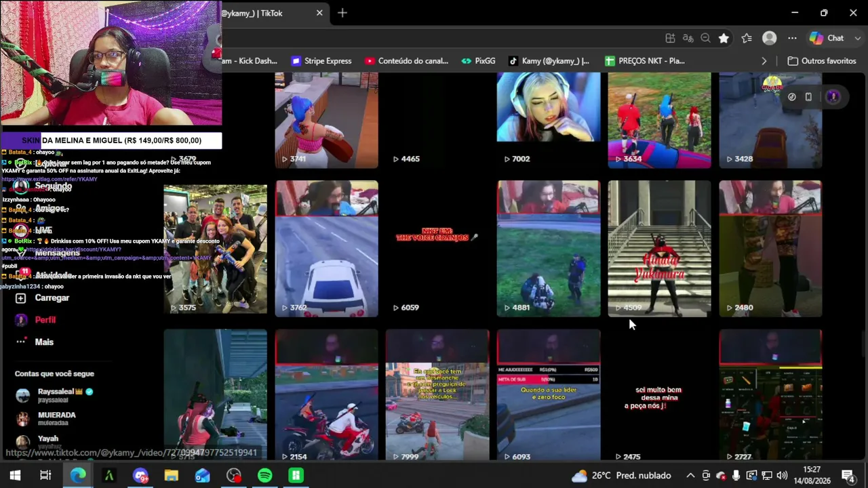
Task: Close the TikTok browser tab
Action: [319, 13]
